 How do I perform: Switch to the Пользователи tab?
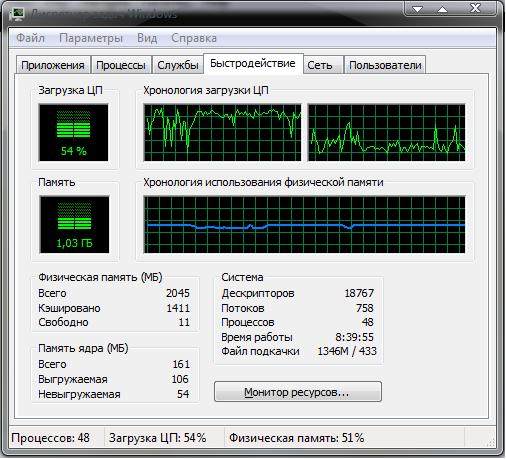385,65
